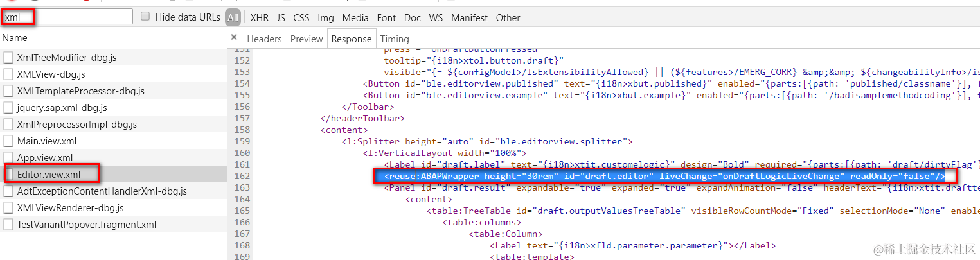Filter requests by JS
980x260 pixels.
[281, 18]
